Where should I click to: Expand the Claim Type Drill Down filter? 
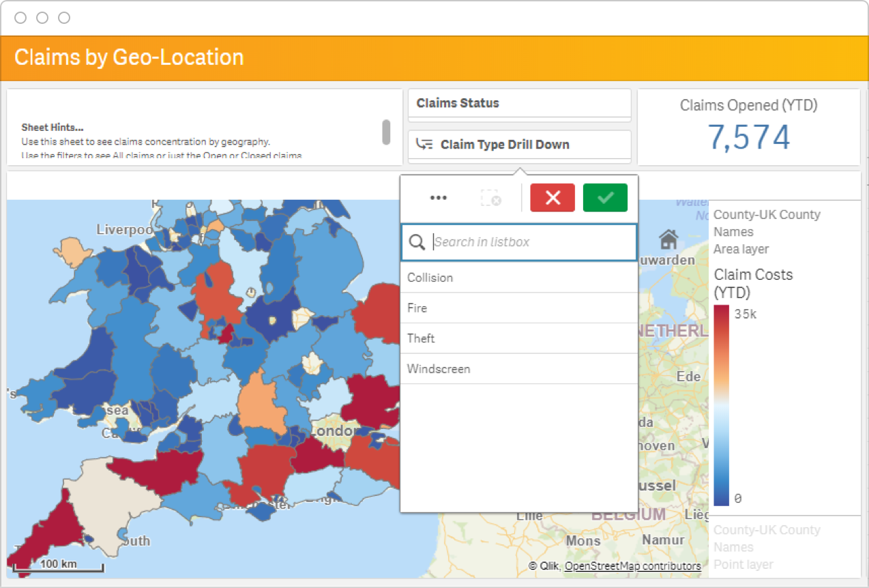point(520,145)
